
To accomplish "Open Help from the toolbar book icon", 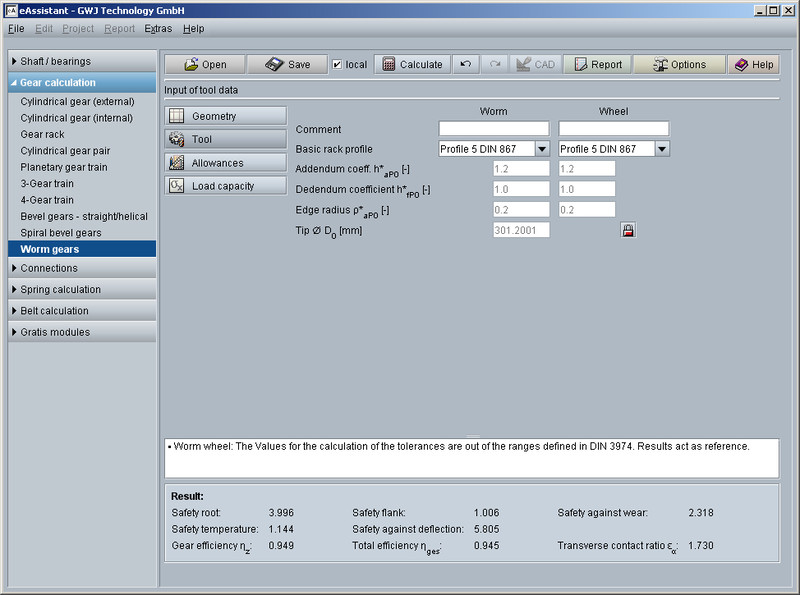I will coord(753,64).
